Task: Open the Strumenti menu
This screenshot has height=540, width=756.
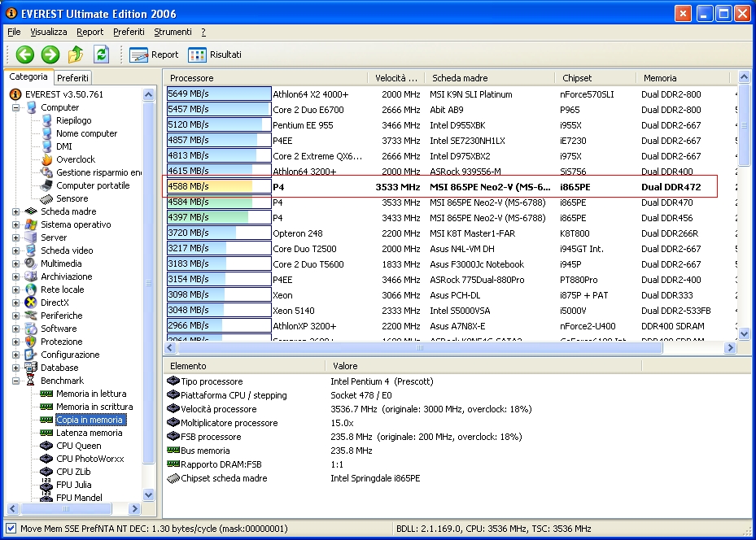Action: click(173, 32)
